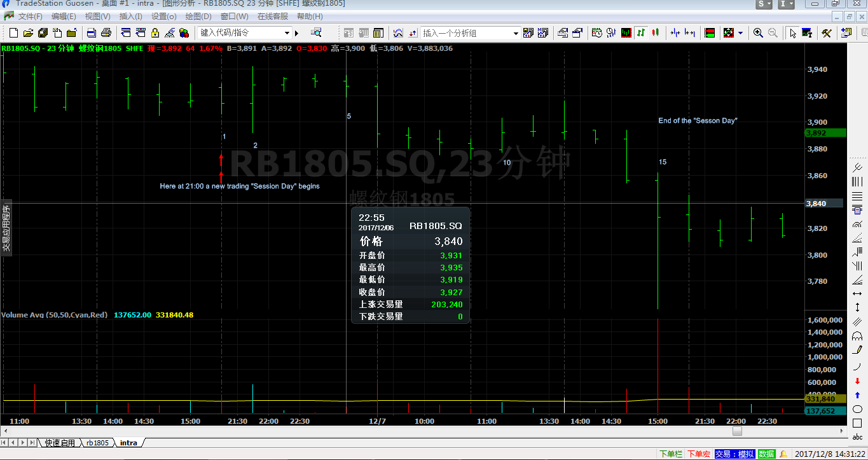
Task: Select the intra workspace tab
Action: tap(128, 443)
